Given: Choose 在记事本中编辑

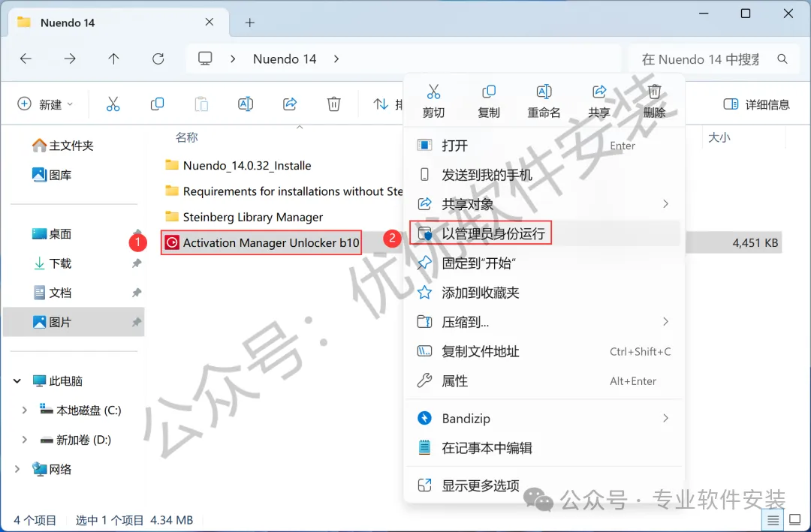Looking at the screenshot, I should pos(544,447).
